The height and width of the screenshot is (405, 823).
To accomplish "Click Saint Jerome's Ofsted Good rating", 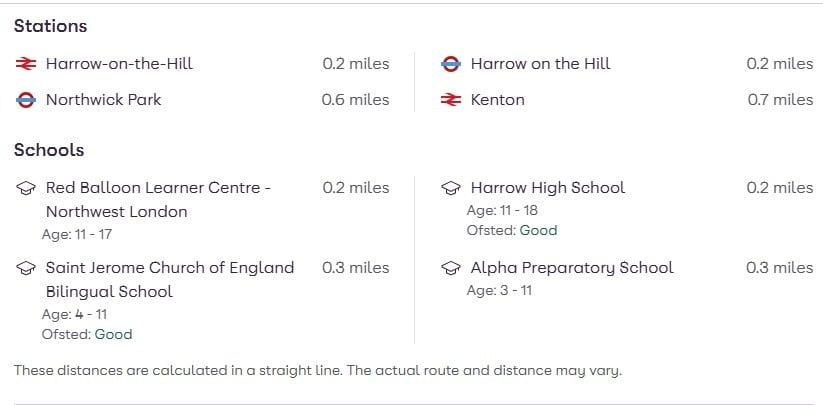I will tap(113, 334).
